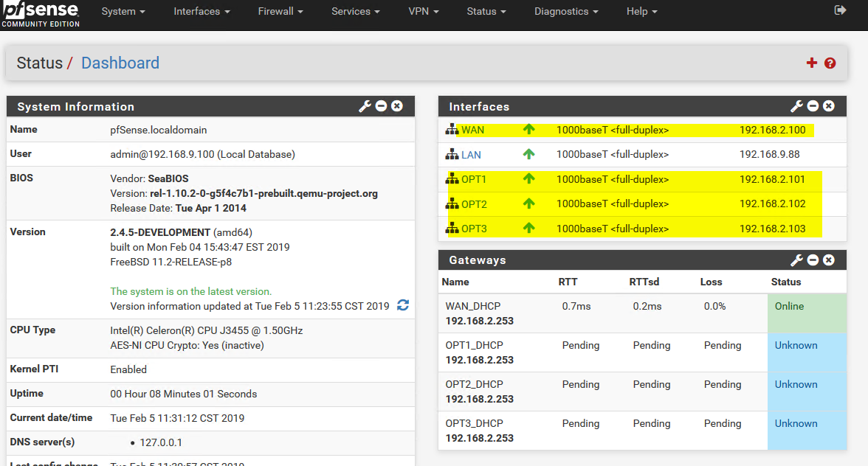Click the WAN_DHCP gateway name
The image size is (868, 466).
[472, 306]
